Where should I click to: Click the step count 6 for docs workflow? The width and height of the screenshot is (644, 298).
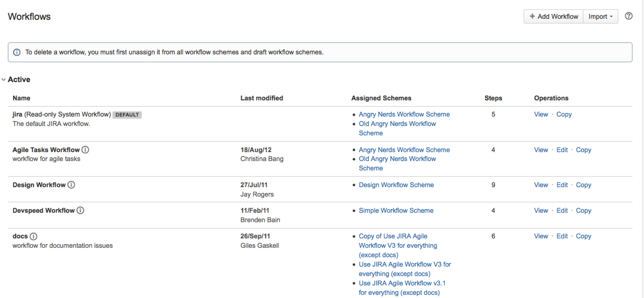pos(493,236)
